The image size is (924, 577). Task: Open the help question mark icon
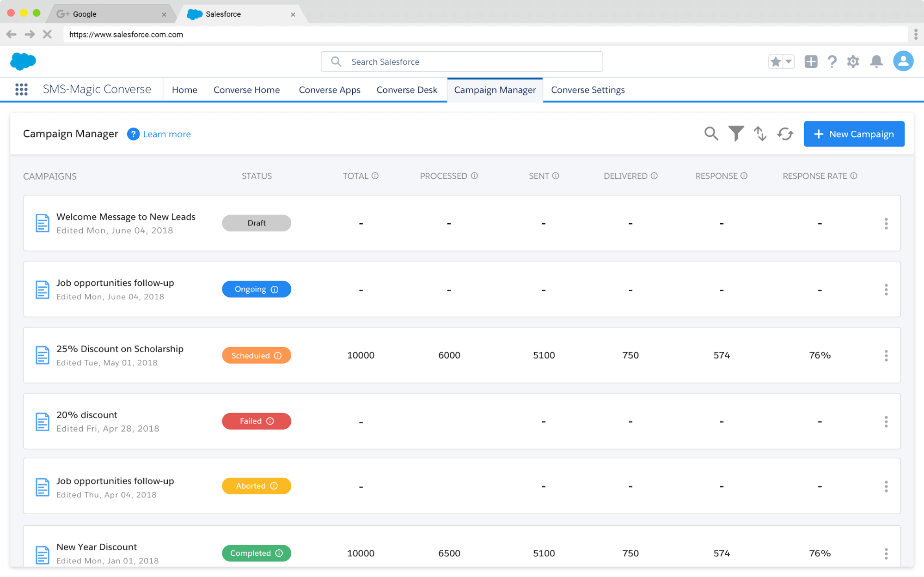(832, 61)
